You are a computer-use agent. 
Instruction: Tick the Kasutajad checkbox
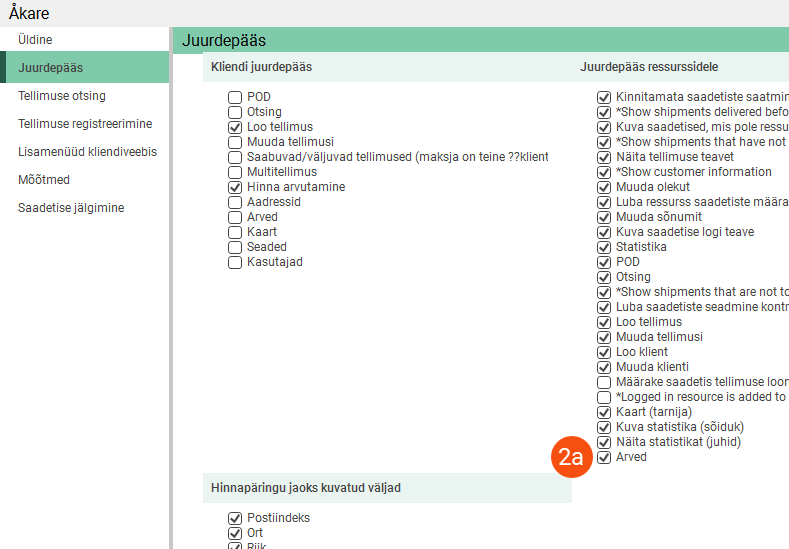click(235, 262)
